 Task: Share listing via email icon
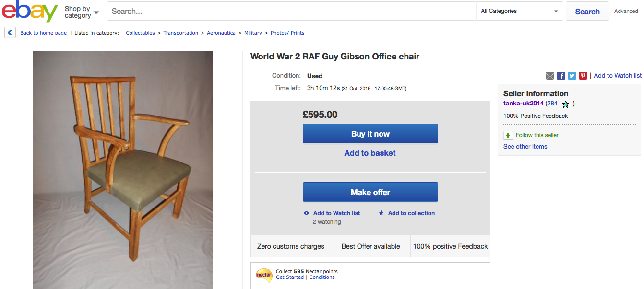point(550,76)
